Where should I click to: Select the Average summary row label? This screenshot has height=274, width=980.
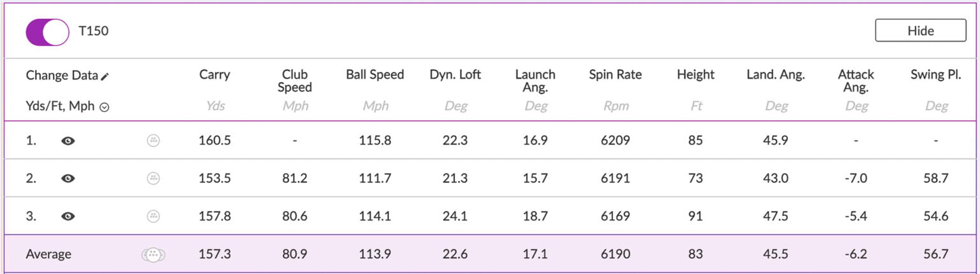pyautogui.click(x=48, y=254)
